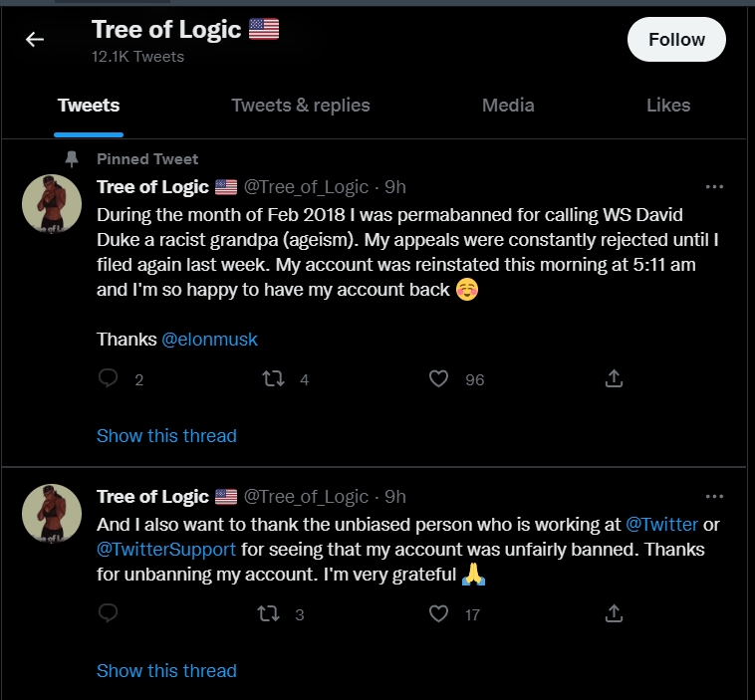
Task: View the Likes tab
Action: click(668, 105)
